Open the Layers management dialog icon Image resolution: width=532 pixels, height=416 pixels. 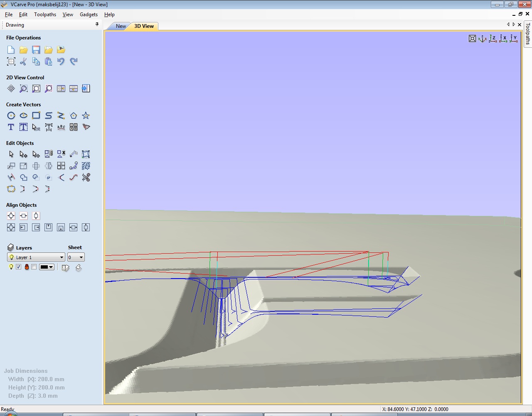tap(11, 247)
